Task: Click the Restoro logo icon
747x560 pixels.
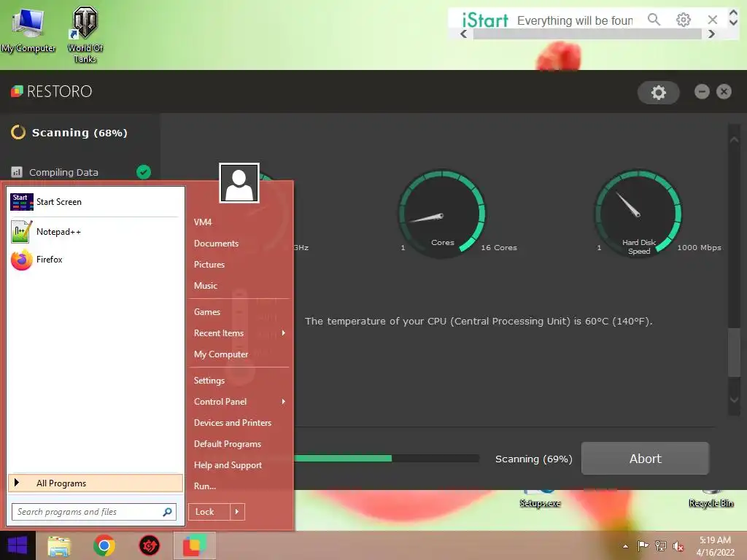Action: coord(18,91)
